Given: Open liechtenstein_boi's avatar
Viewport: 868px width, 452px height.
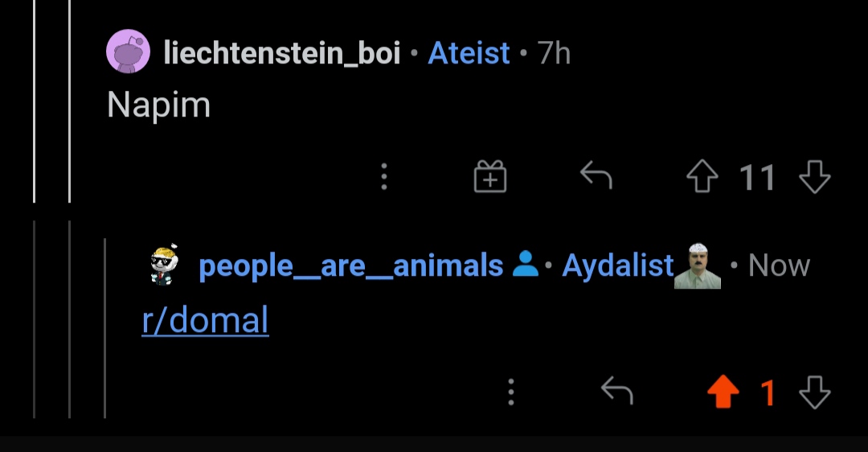Looking at the screenshot, I should [x=129, y=52].
